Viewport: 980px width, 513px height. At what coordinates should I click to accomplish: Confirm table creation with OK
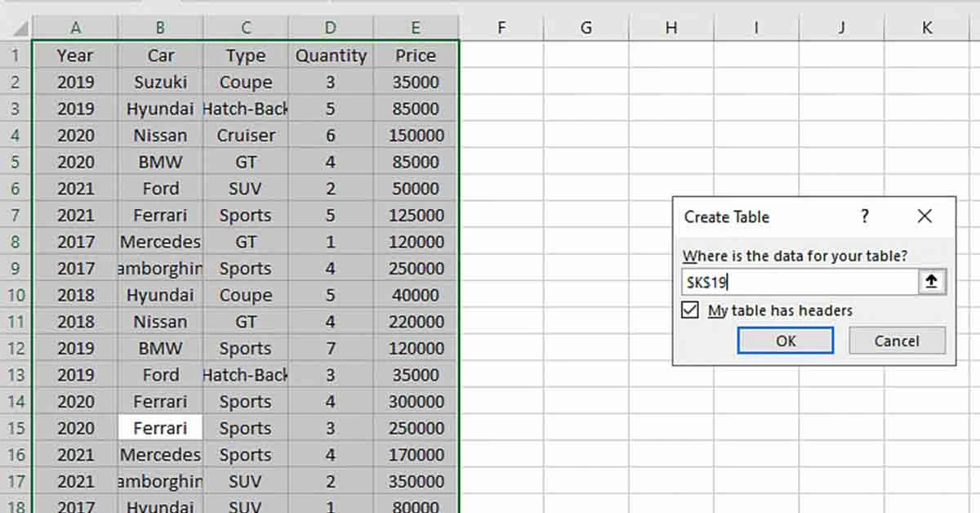[x=785, y=341]
